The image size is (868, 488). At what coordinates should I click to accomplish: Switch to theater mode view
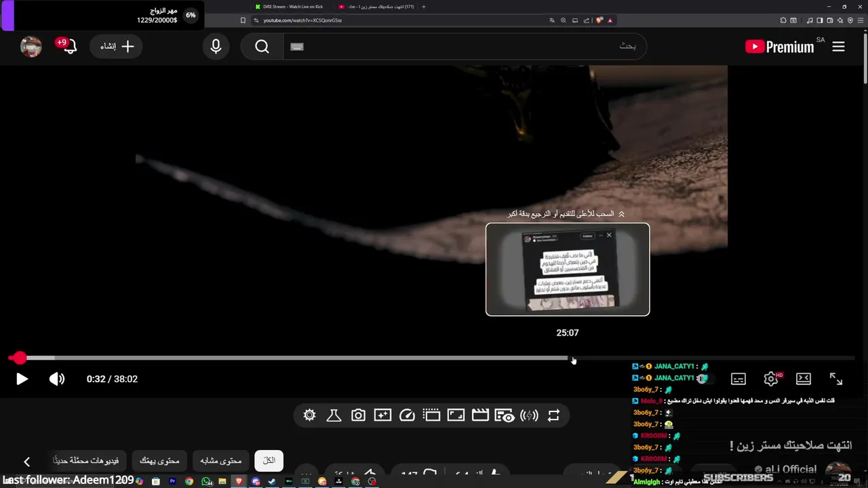tap(804, 379)
